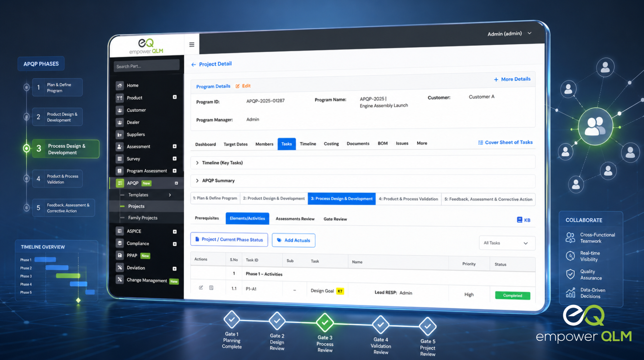This screenshot has height=360, width=644.
Task: Click the Search Part input field
Action: tap(147, 66)
